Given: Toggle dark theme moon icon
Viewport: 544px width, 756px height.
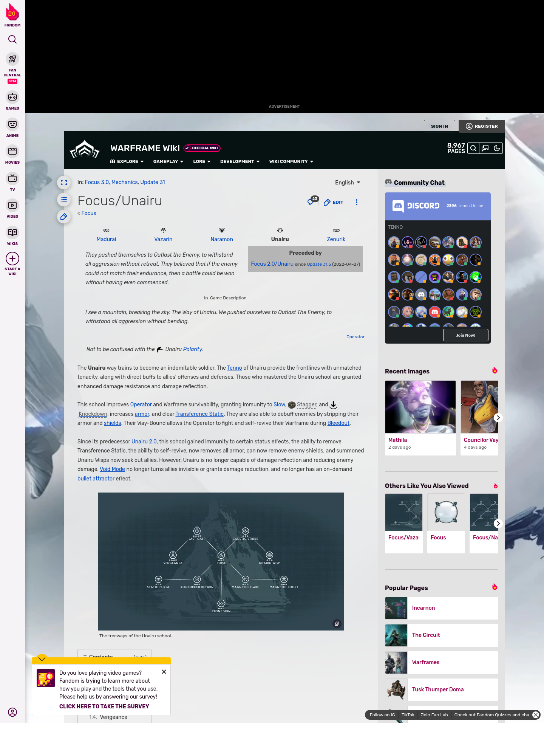Looking at the screenshot, I should [497, 149].
